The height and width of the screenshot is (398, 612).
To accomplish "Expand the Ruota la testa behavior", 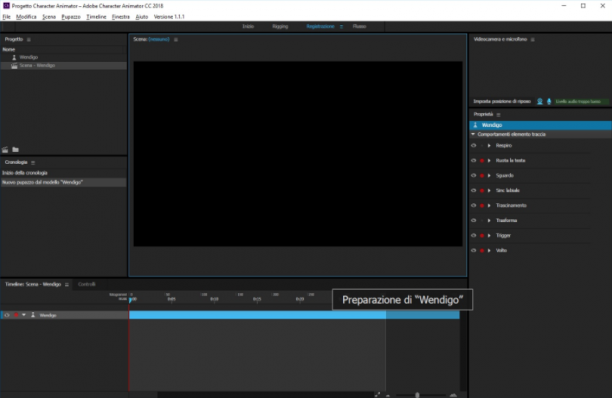I will pos(489,160).
